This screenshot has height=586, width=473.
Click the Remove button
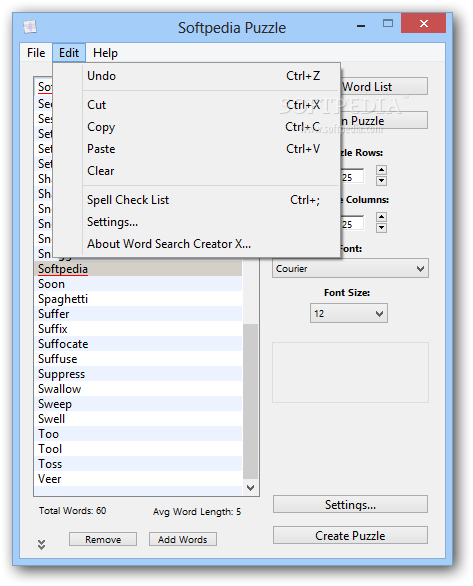pos(103,539)
